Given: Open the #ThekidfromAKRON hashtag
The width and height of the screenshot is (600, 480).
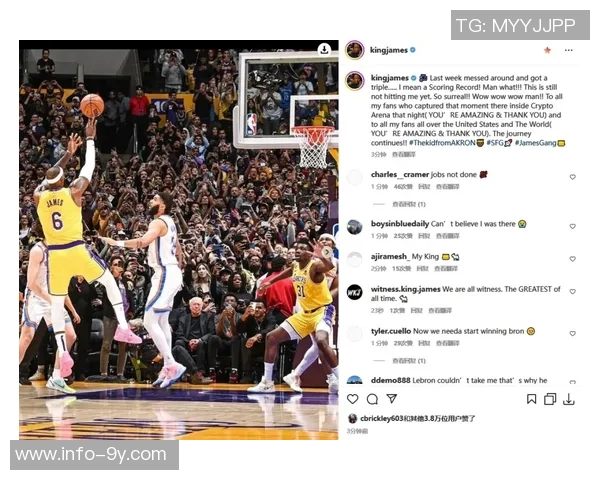Looking at the screenshot, I should coord(442,143).
